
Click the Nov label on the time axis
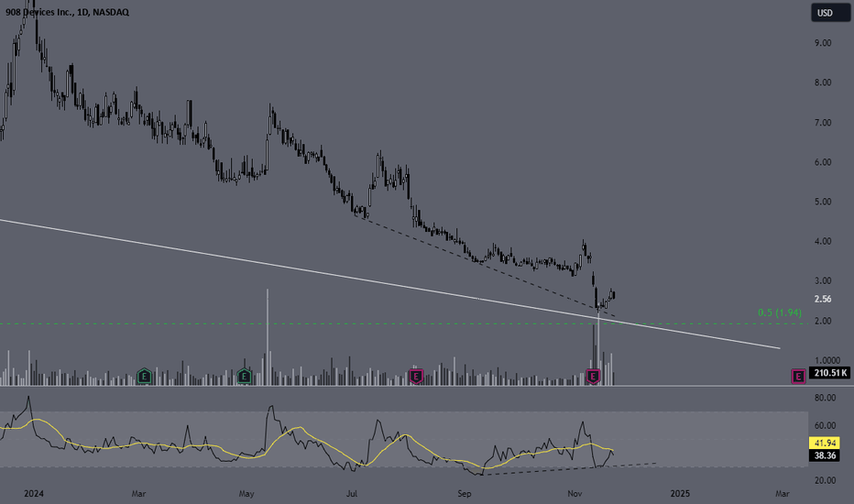(575, 494)
